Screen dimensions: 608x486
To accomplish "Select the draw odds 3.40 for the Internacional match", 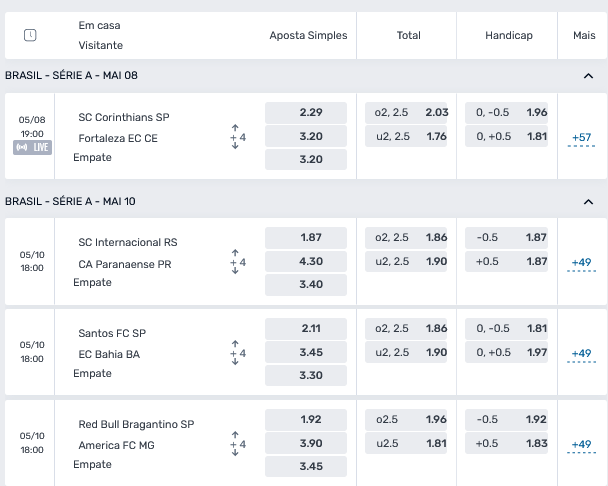I will [x=306, y=284].
